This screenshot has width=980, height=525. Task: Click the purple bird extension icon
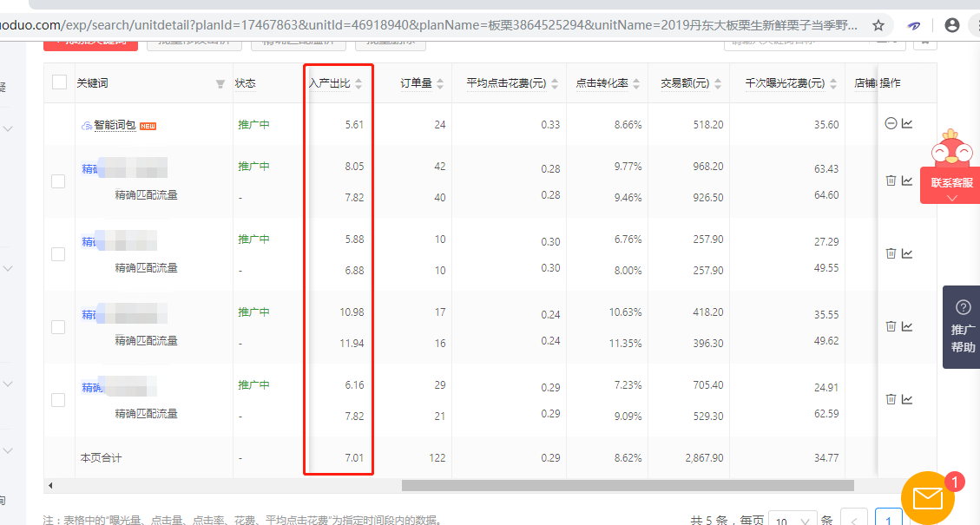click(914, 26)
